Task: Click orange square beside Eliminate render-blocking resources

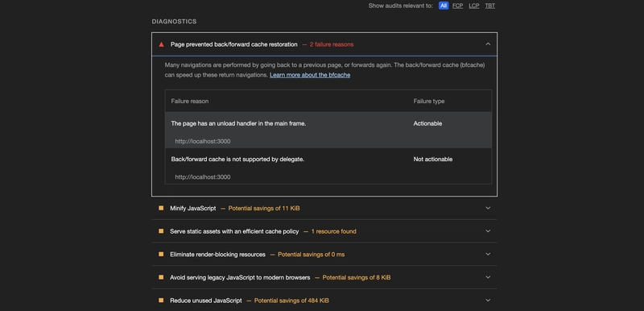Action: coord(161,255)
